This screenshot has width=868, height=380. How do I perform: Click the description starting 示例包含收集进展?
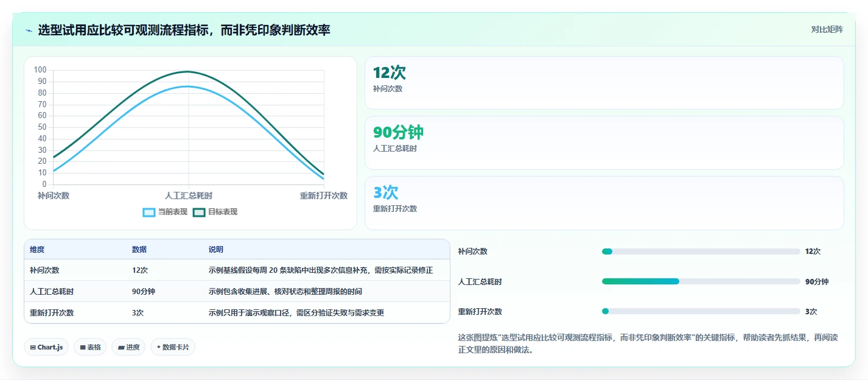pos(285,292)
